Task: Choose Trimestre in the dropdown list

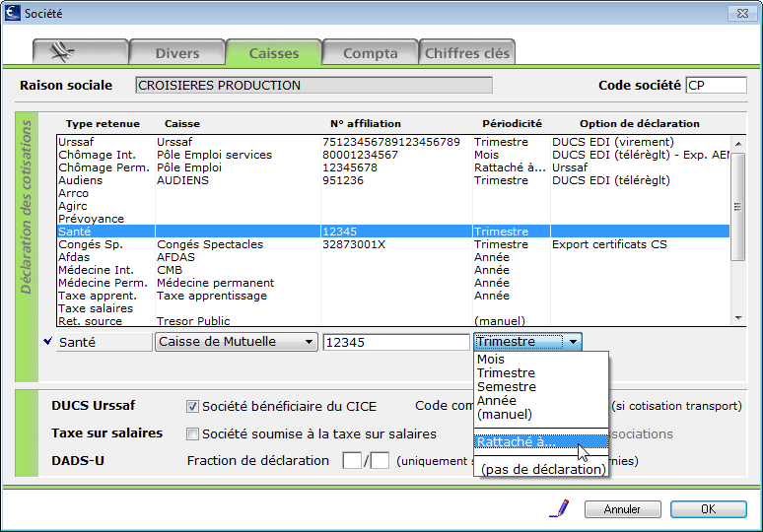Action: [540, 373]
